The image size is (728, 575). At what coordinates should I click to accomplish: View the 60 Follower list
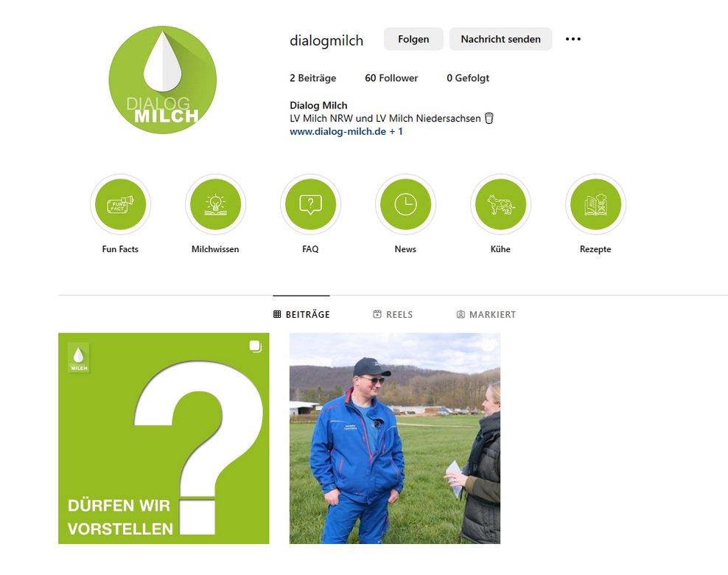[x=391, y=78]
